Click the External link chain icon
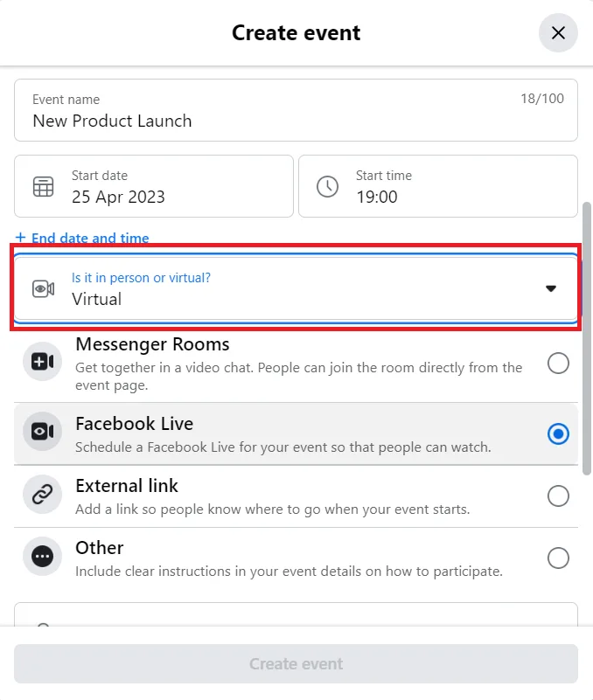This screenshot has height=700, width=593. point(43,495)
